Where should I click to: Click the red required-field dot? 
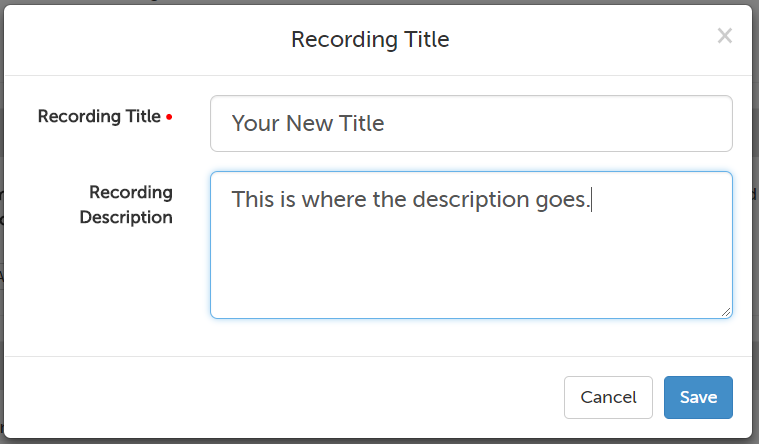169,118
